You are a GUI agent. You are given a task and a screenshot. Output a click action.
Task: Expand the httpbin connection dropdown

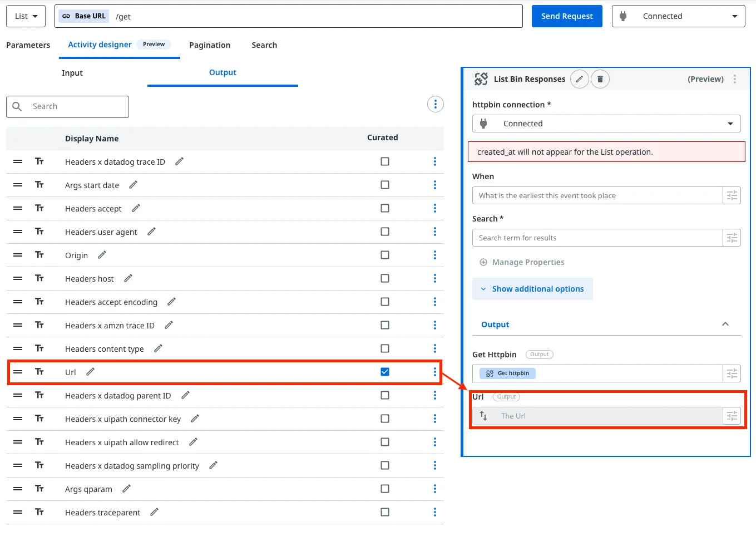point(606,124)
